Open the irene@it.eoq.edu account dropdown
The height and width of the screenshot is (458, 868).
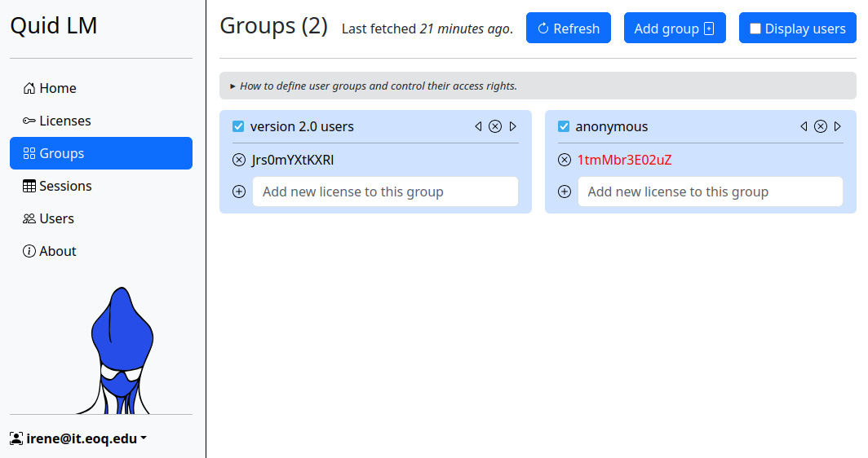pyautogui.click(x=78, y=438)
